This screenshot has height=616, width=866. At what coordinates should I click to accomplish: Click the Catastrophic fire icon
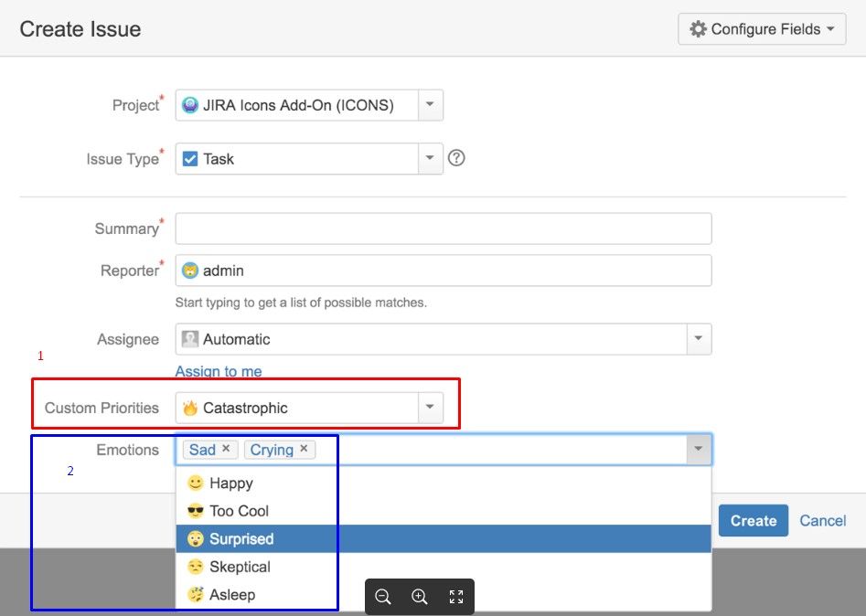pos(190,408)
